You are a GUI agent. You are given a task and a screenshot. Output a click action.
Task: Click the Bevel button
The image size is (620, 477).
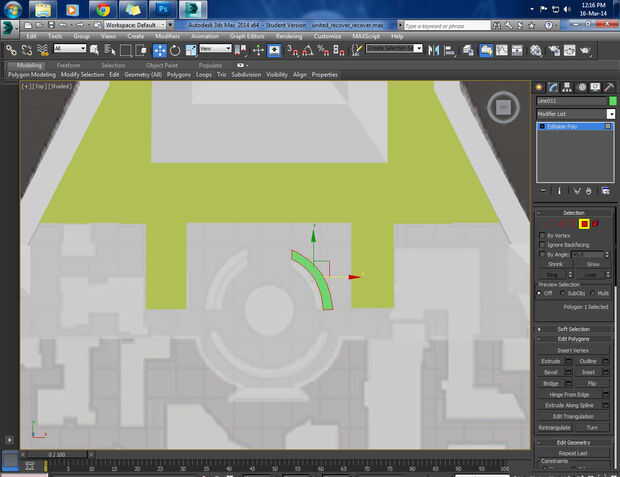point(550,373)
